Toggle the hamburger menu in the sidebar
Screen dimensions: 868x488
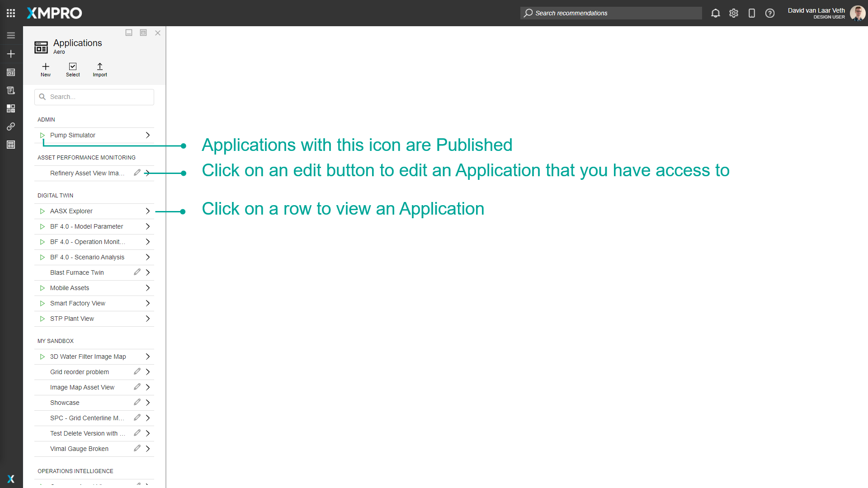(10, 35)
